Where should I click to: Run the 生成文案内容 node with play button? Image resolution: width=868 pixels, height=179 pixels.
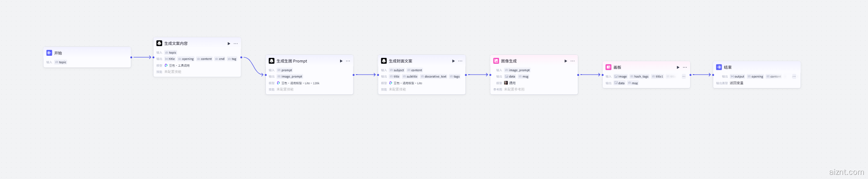[229, 44]
